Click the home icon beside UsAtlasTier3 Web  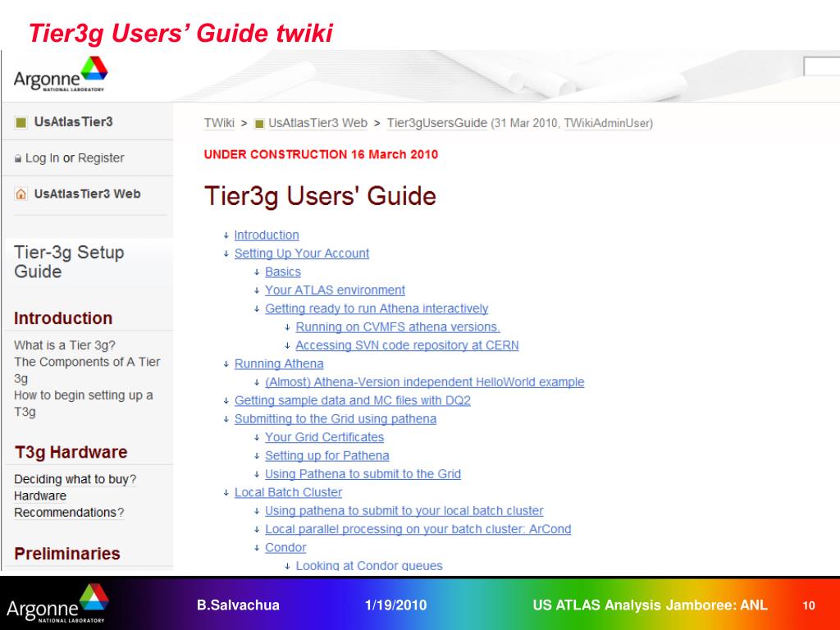[x=21, y=194]
